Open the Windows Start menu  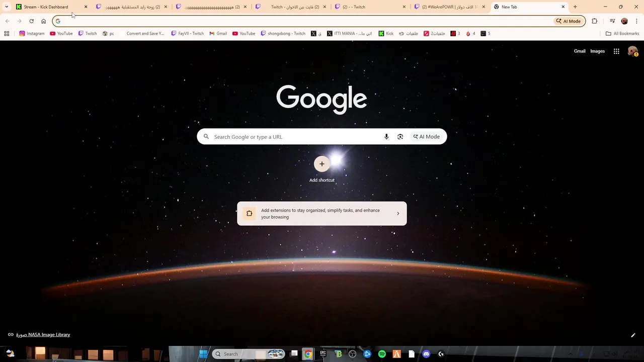203,354
